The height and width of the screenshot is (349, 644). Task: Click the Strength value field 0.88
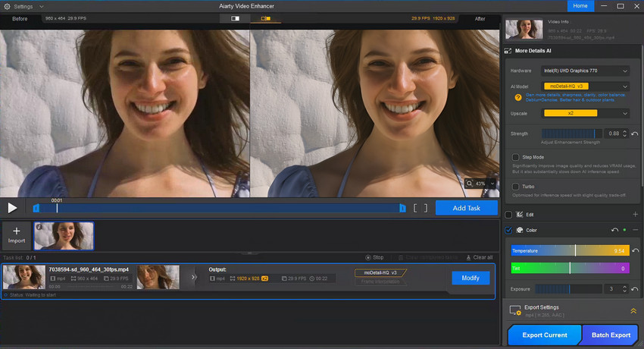[613, 134]
